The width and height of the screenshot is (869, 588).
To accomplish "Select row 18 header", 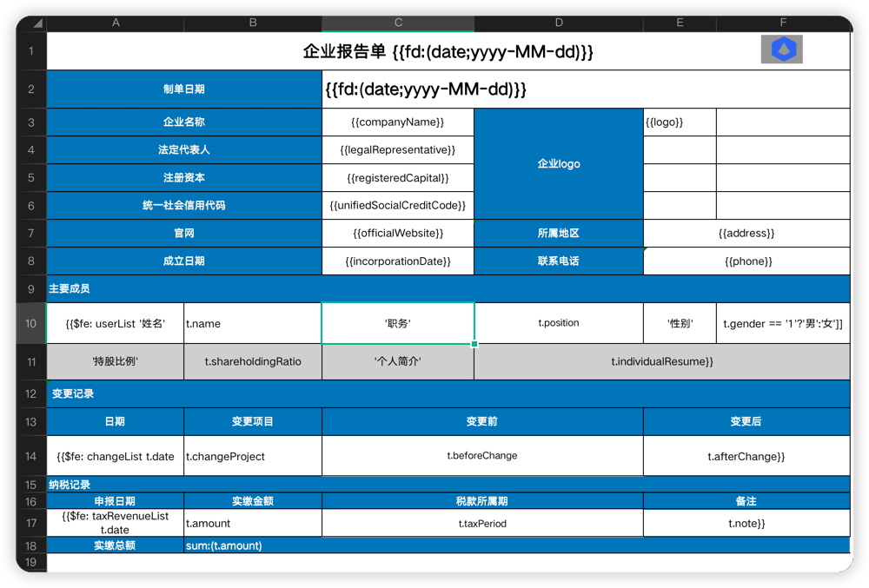I will click(31, 545).
